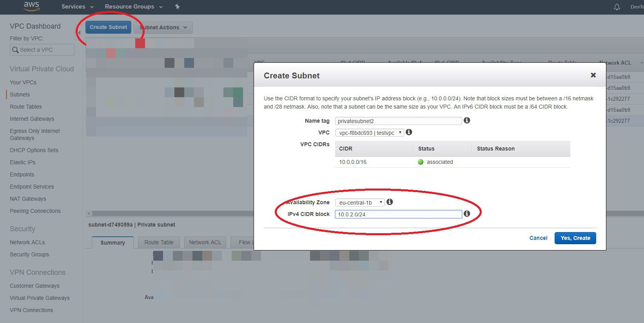Go to DHCP Options Sets
The image size is (644, 323).
pos(34,150)
